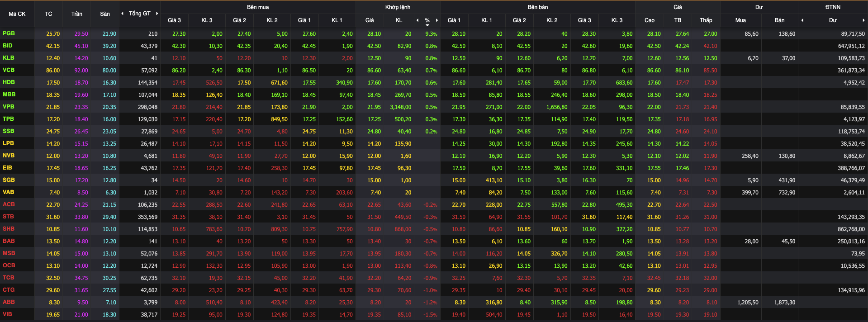Open the TPB stock symbol
868x322 pixels.
[8, 119]
